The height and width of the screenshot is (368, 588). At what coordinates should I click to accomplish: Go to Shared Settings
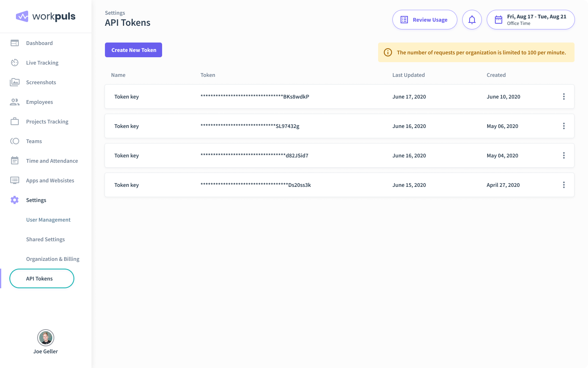45,239
